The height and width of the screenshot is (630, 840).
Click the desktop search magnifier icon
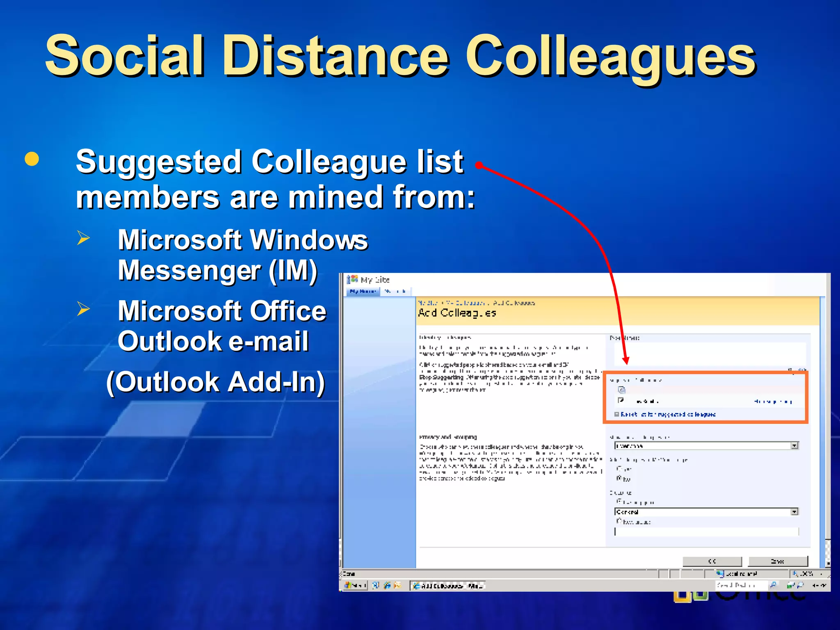coord(773,585)
